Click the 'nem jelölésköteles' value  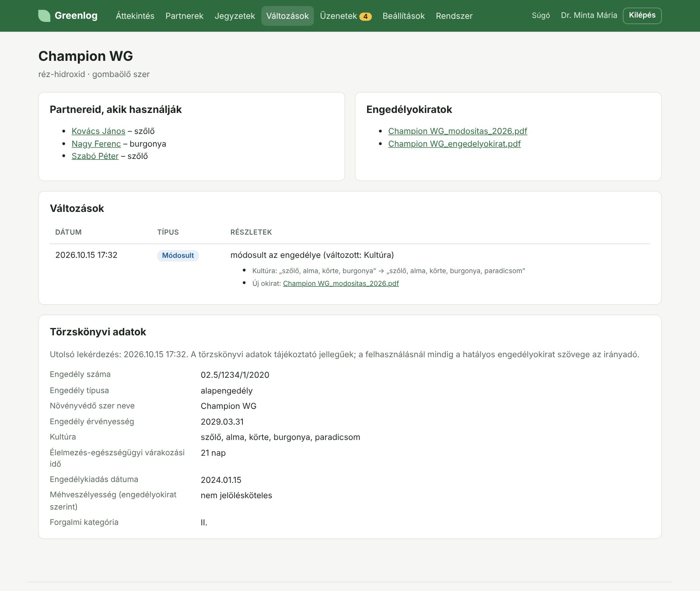236,495
